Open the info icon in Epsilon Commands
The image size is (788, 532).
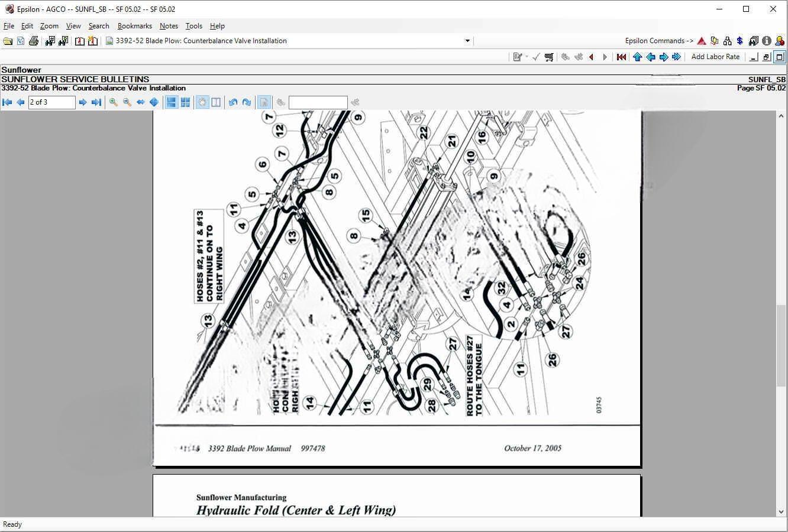point(767,41)
